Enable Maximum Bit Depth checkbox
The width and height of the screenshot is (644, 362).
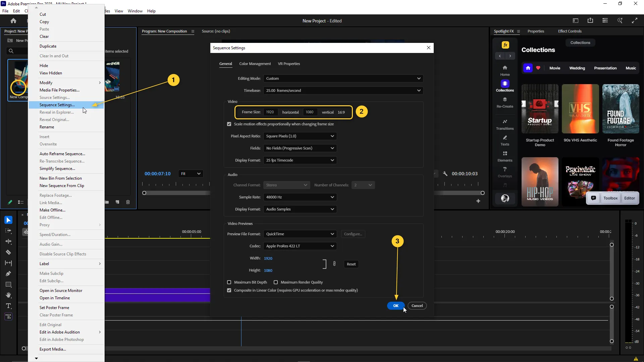229,282
